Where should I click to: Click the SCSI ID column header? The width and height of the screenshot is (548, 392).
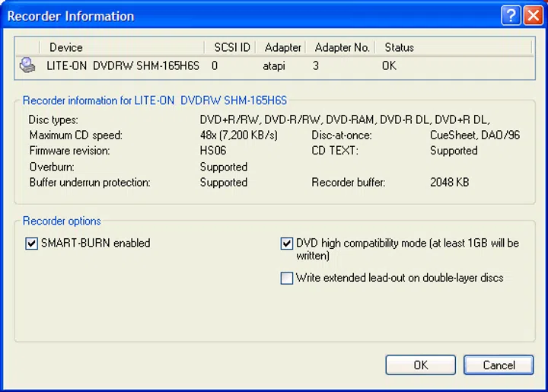coord(232,47)
